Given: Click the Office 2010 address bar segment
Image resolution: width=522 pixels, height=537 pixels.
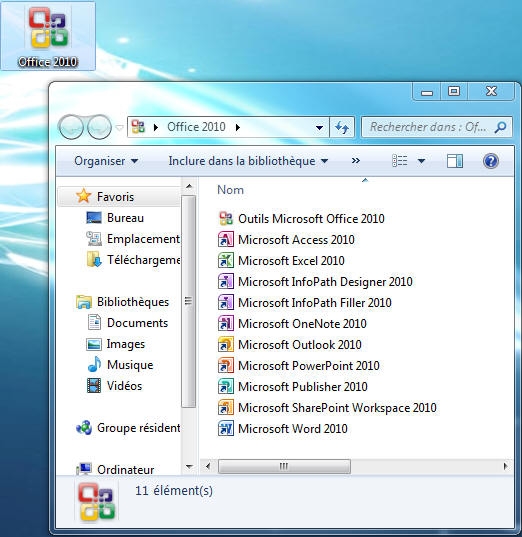Looking at the screenshot, I should 196,127.
